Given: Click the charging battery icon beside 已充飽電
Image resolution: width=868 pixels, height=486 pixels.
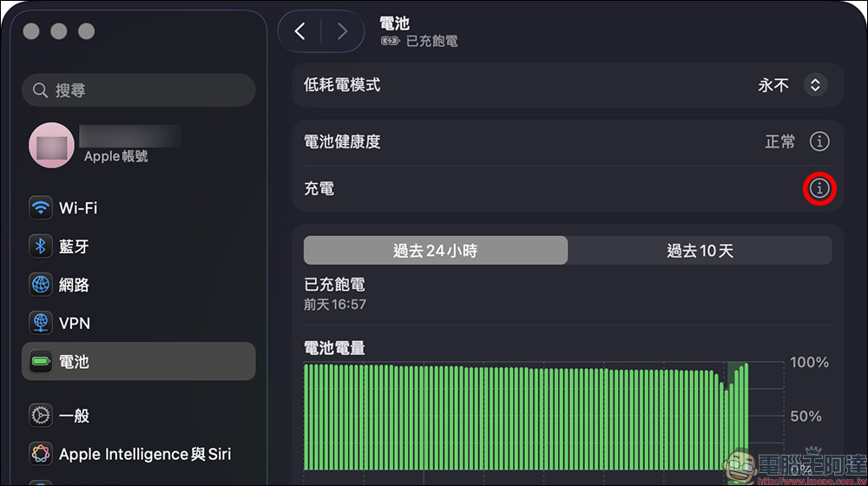Looking at the screenshot, I should 391,41.
